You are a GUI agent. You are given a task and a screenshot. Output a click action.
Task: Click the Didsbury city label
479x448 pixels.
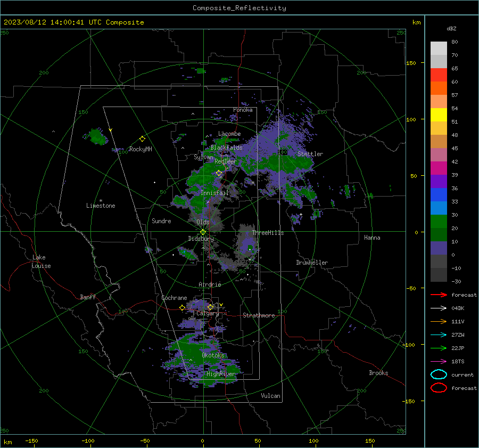coord(201,239)
